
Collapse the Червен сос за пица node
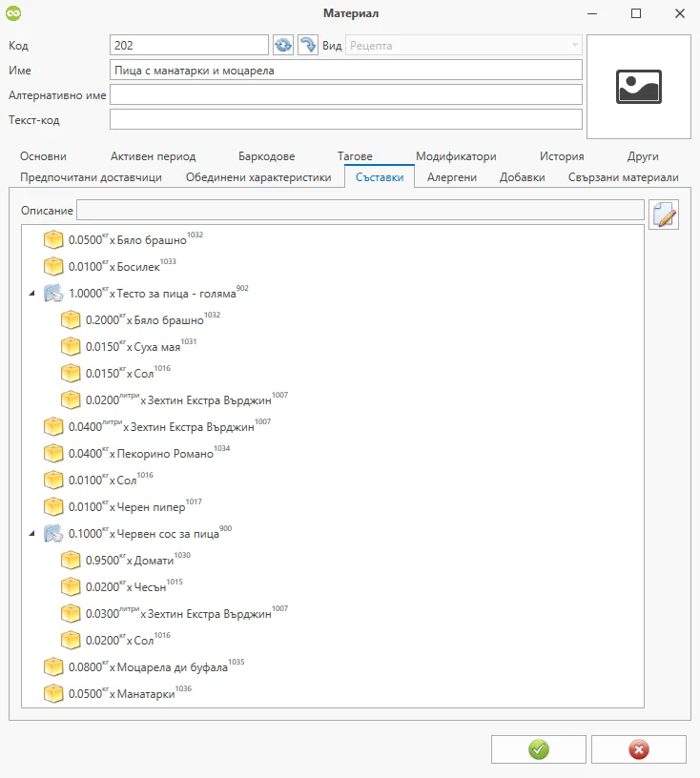(33, 533)
